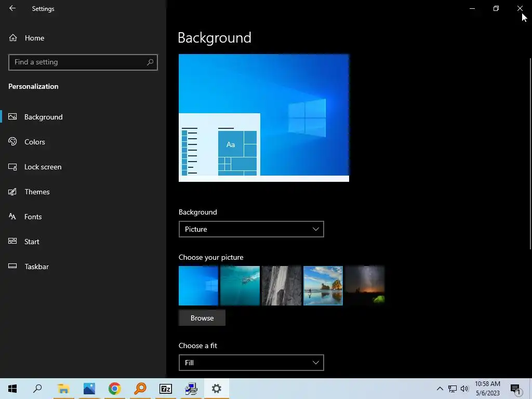532x399 pixels.
Task: Select the Background sidebar item
Action: [x=83, y=117]
